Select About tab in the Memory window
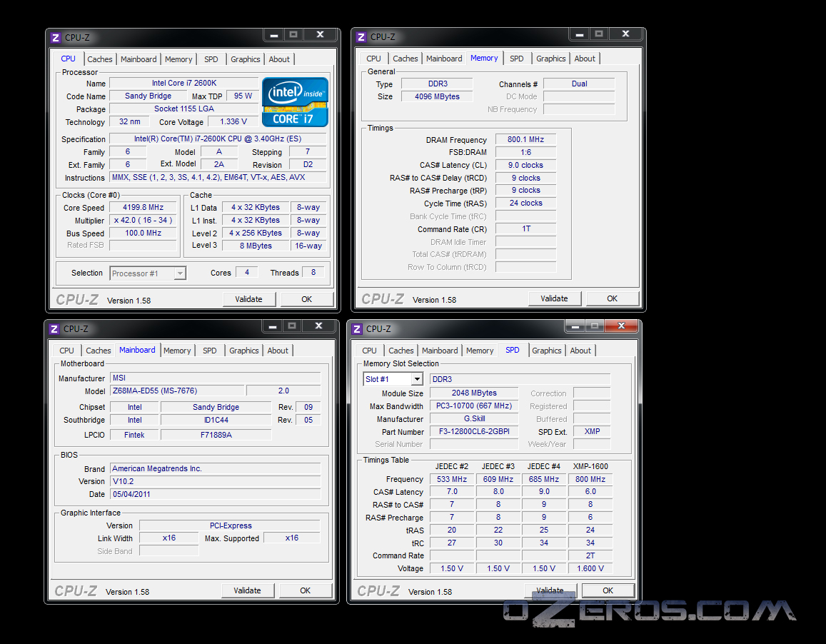 (x=585, y=59)
